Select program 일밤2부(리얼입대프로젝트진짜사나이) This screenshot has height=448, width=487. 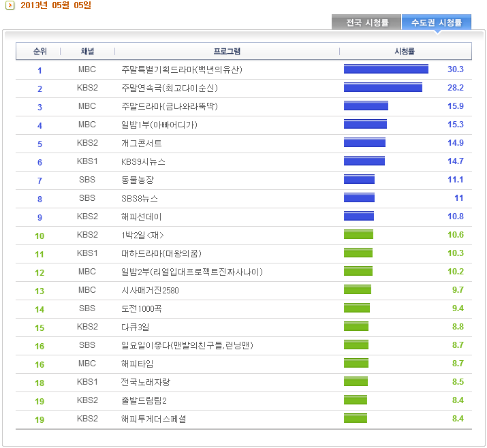pyautogui.click(x=192, y=272)
